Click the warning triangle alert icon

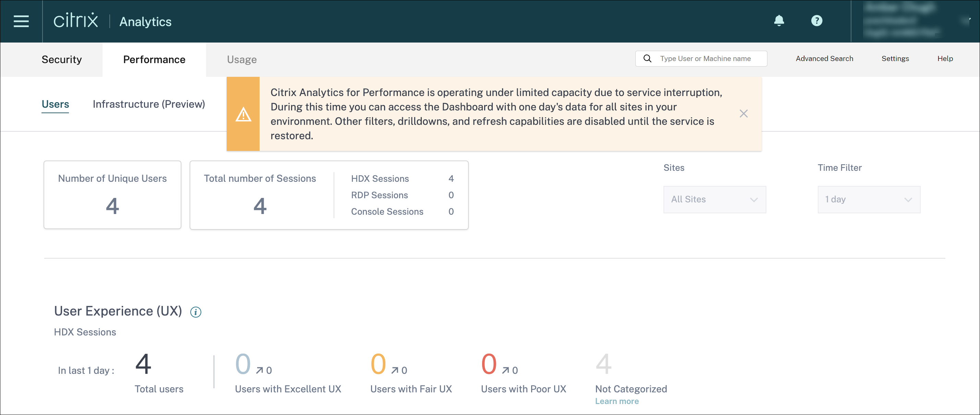pyautogui.click(x=243, y=114)
